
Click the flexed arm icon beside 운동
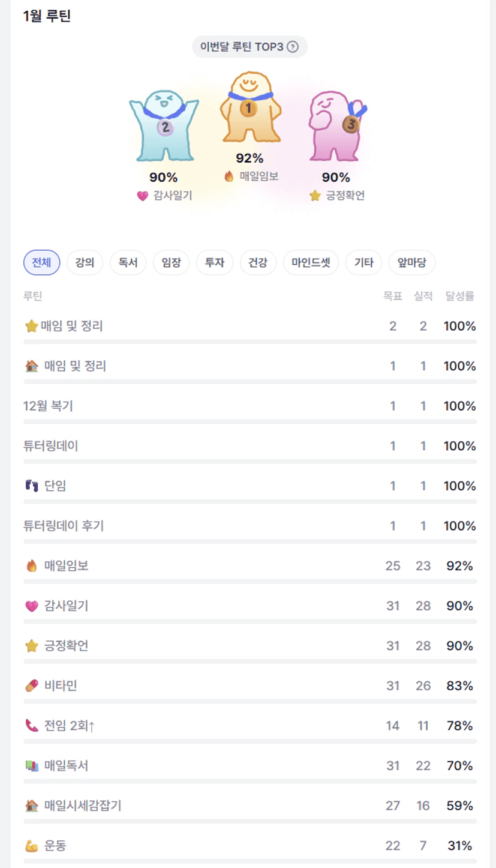[32, 846]
